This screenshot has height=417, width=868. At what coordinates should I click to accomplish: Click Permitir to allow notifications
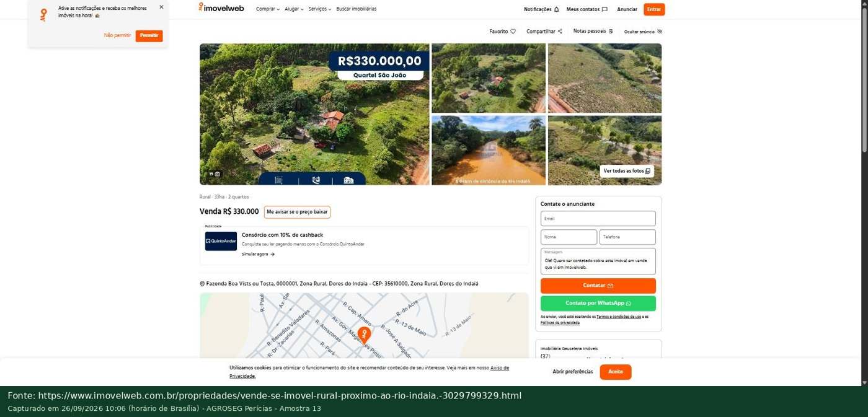pyautogui.click(x=149, y=35)
